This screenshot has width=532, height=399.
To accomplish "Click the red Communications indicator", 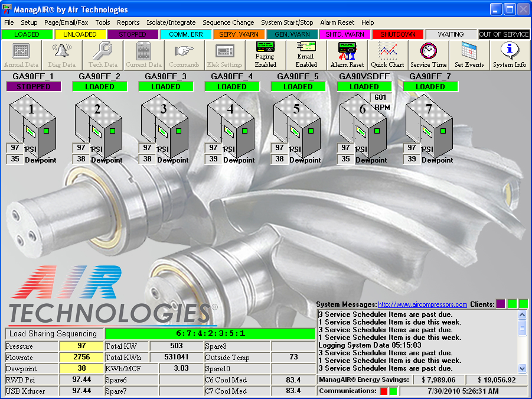I will [384, 391].
